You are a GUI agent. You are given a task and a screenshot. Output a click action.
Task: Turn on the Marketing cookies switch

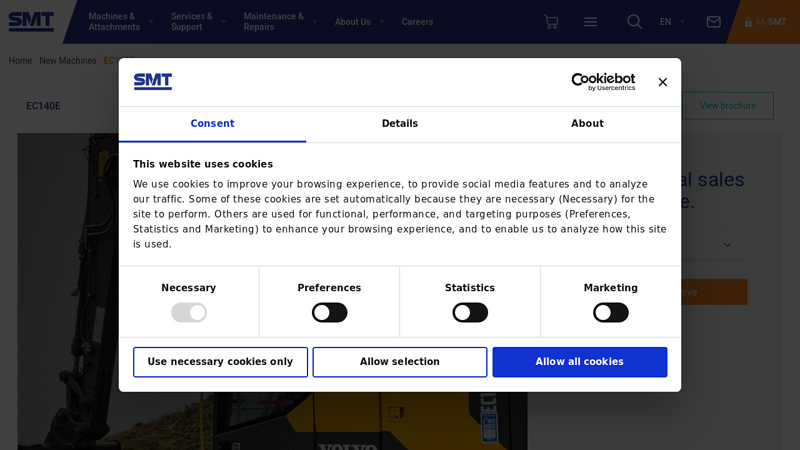tap(611, 312)
